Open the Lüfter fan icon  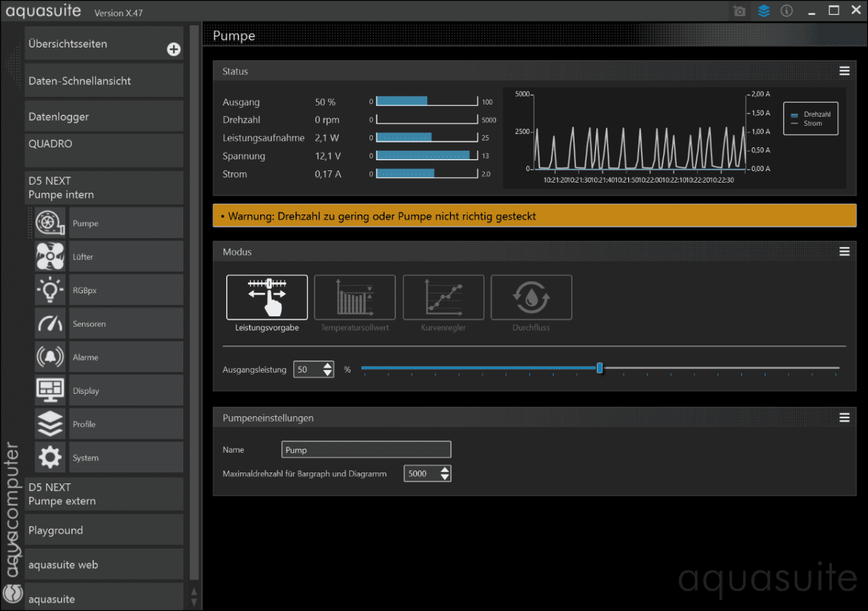[x=50, y=257]
